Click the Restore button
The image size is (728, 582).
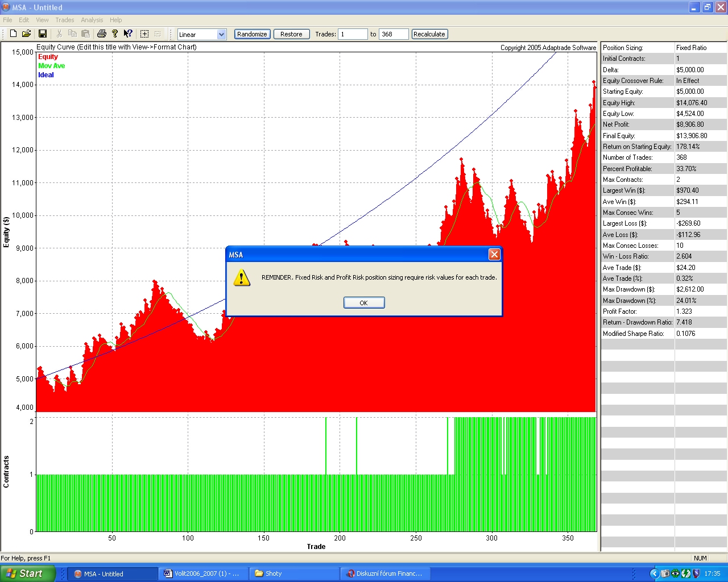(291, 34)
